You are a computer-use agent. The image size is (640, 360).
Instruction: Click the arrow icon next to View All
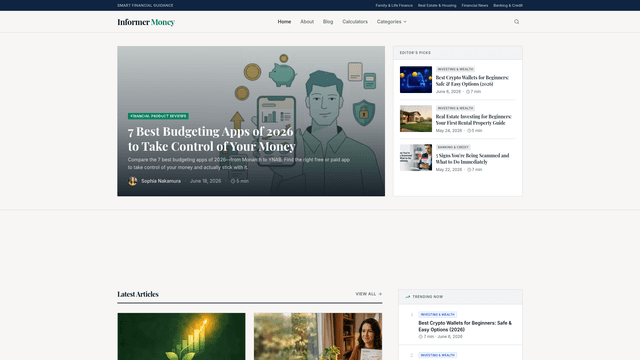(x=380, y=294)
